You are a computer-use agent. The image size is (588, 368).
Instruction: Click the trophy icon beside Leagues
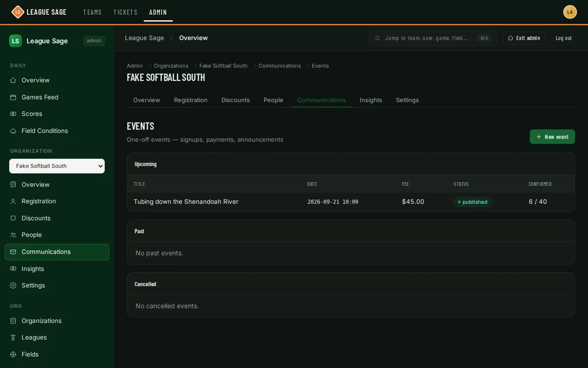click(x=13, y=338)
